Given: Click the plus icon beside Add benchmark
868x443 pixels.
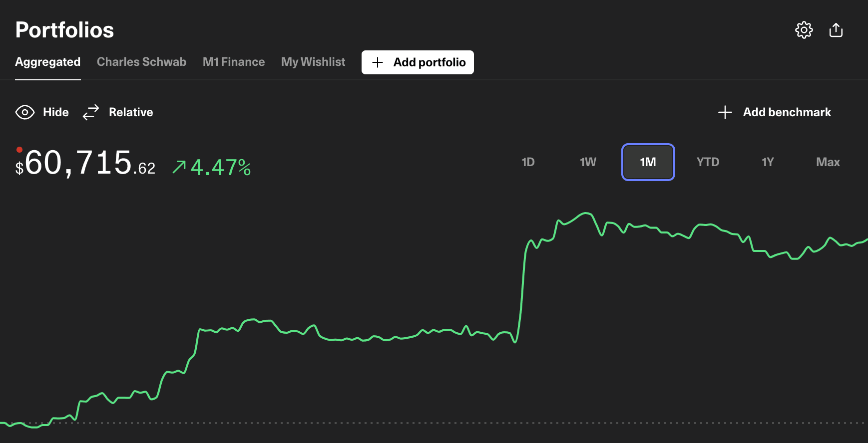Looking at the screenshot, I should [725, 112].
